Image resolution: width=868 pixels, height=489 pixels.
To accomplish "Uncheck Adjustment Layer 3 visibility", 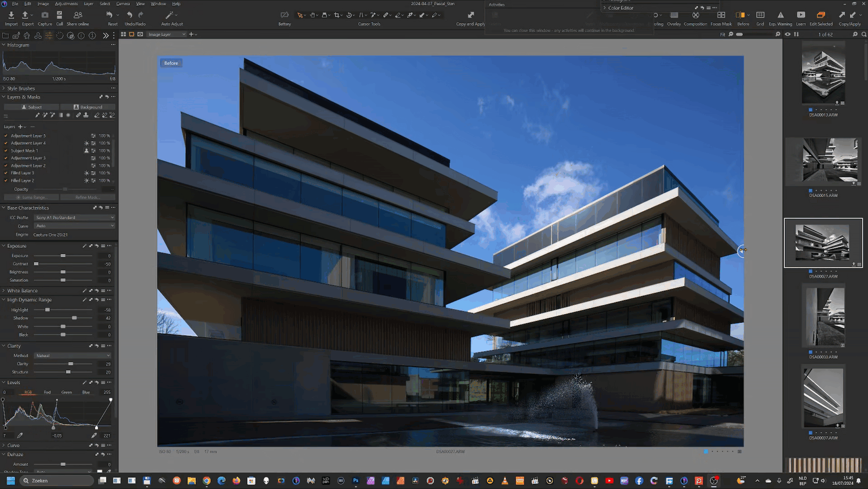I will [6, 158].
